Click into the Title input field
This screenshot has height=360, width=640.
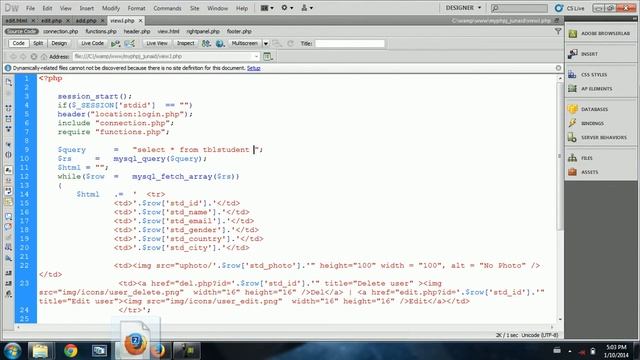[350, 43]
